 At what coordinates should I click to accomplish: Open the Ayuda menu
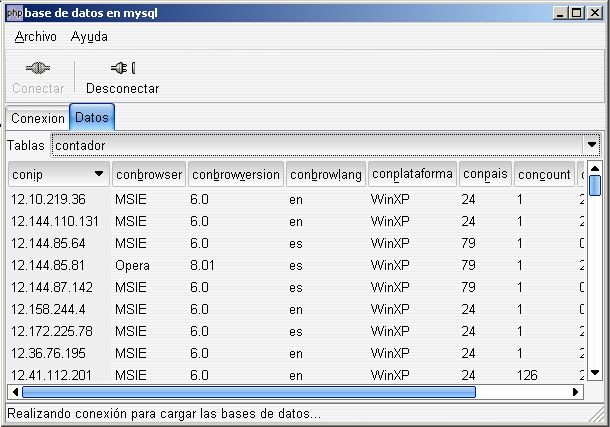(x=89, y=36)
